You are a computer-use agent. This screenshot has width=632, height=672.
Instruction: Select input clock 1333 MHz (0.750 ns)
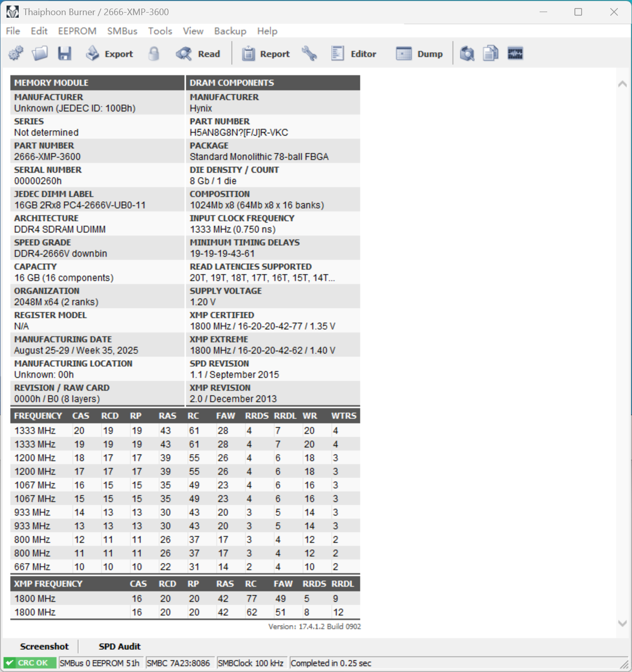(233, 230)
